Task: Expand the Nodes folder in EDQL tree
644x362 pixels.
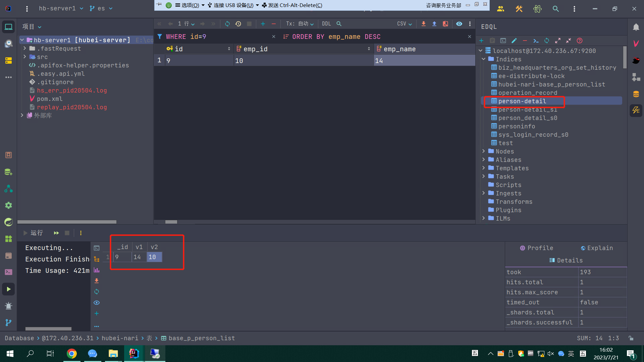Action: [x=484, y=152]
